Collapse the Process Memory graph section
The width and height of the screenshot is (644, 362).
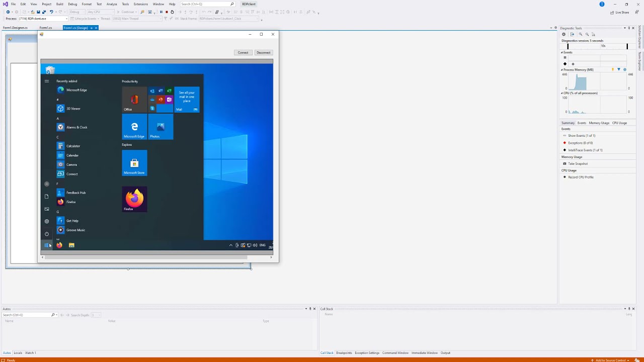562,70
